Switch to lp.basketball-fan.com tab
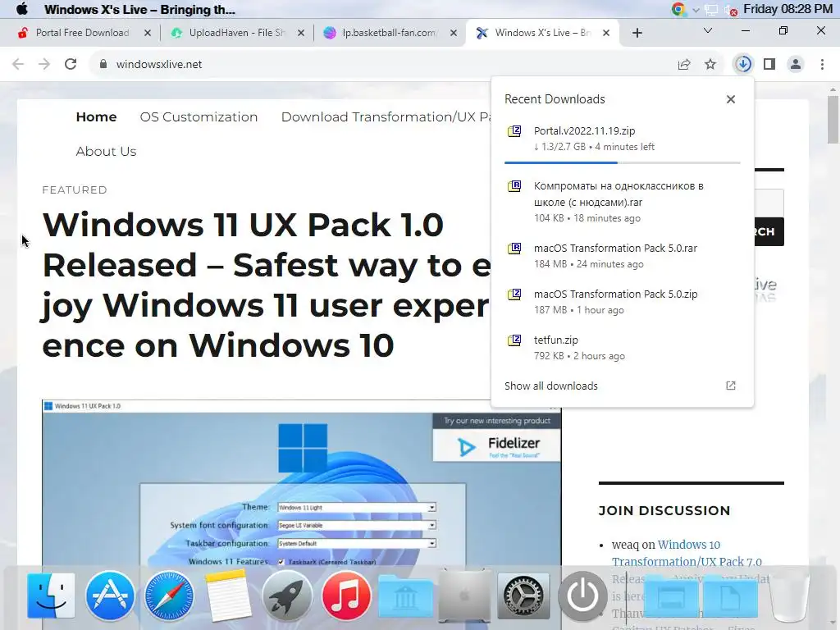Image resolution: width=840 pixels, height=630 pixels. (x=389, y=33)
